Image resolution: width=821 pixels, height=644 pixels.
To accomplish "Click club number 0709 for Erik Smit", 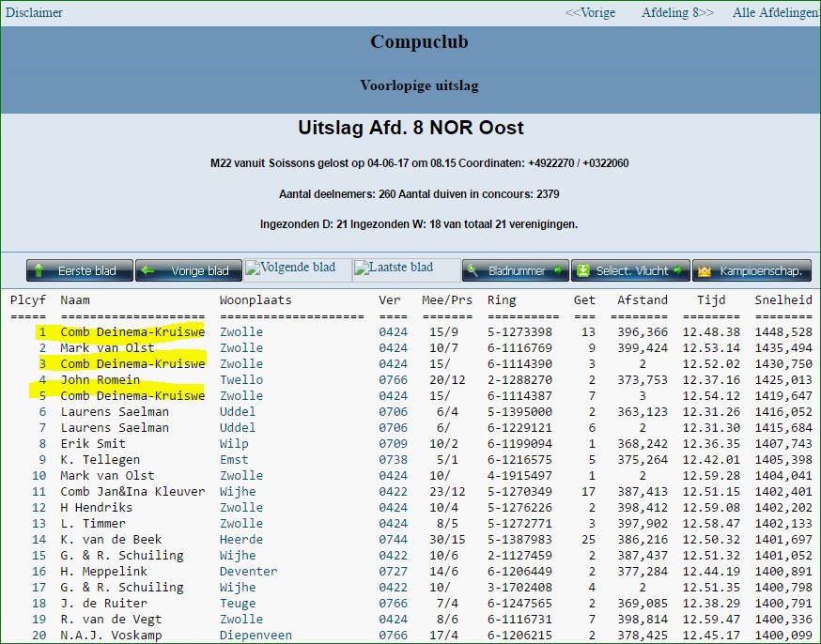I will click(x=394, y=444).
